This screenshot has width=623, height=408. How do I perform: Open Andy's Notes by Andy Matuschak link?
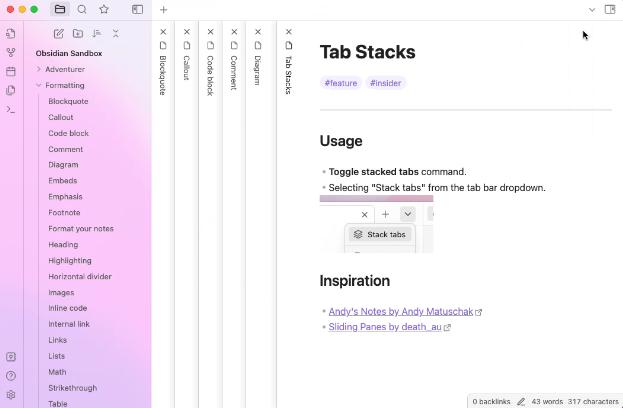[401, 312]
